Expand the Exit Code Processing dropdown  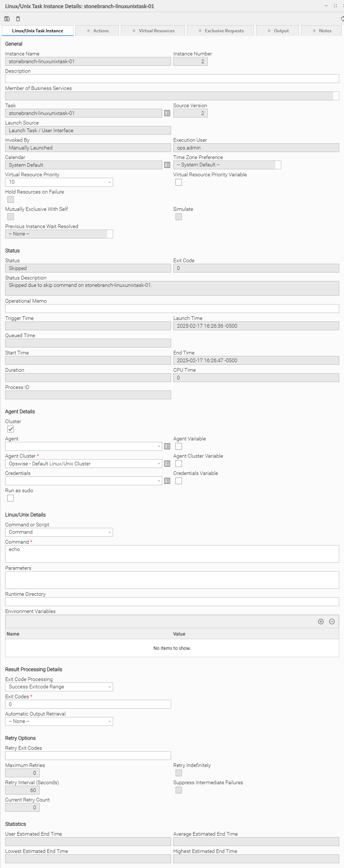tap(59, 687)
